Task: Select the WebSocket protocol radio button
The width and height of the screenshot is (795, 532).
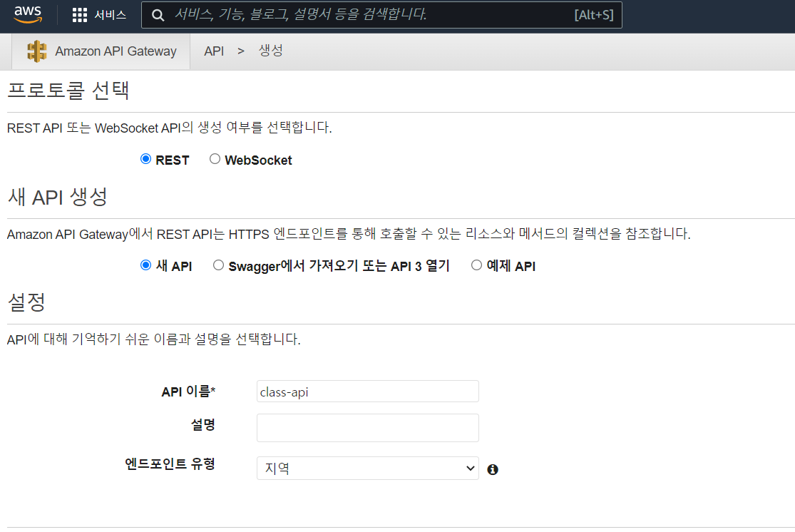Action: [x=215, y=159]
